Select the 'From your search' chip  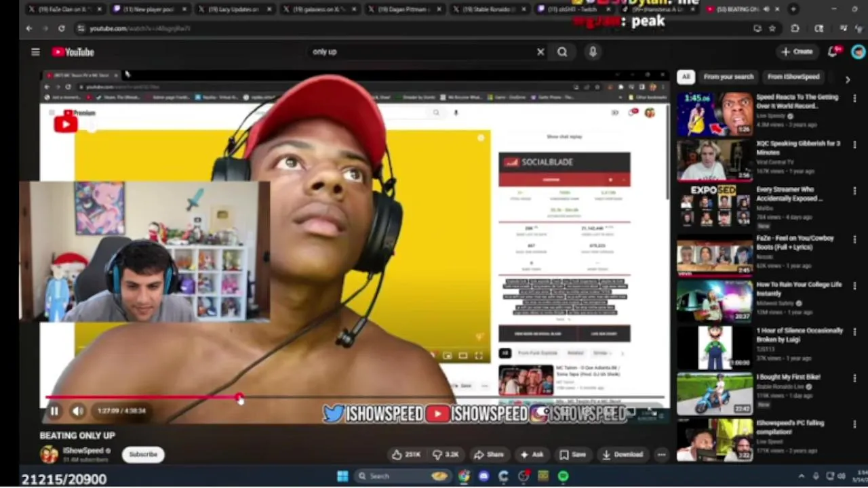pos(728,77)
